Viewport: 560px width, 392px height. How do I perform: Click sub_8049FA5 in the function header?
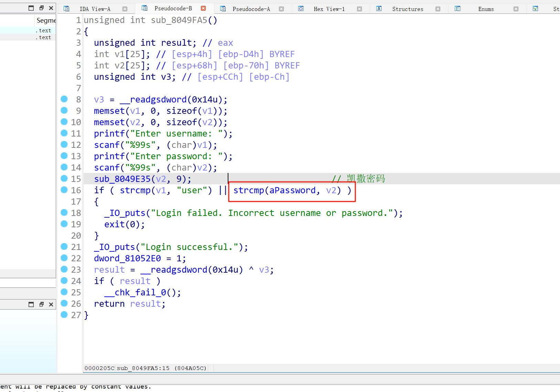(x=179, y=20)
